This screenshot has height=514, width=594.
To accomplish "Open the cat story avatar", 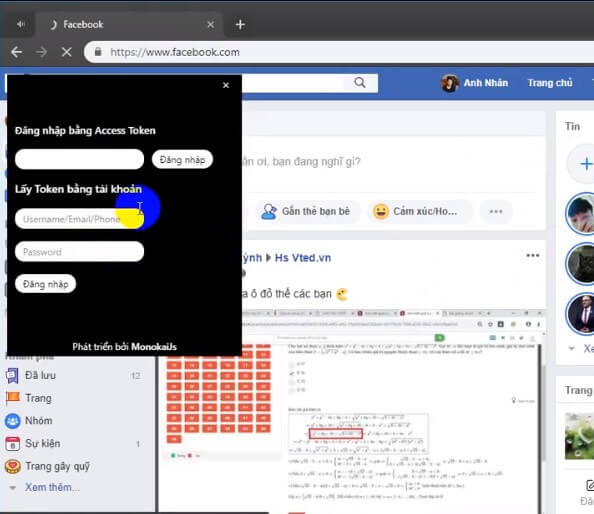I will point(580,264).
